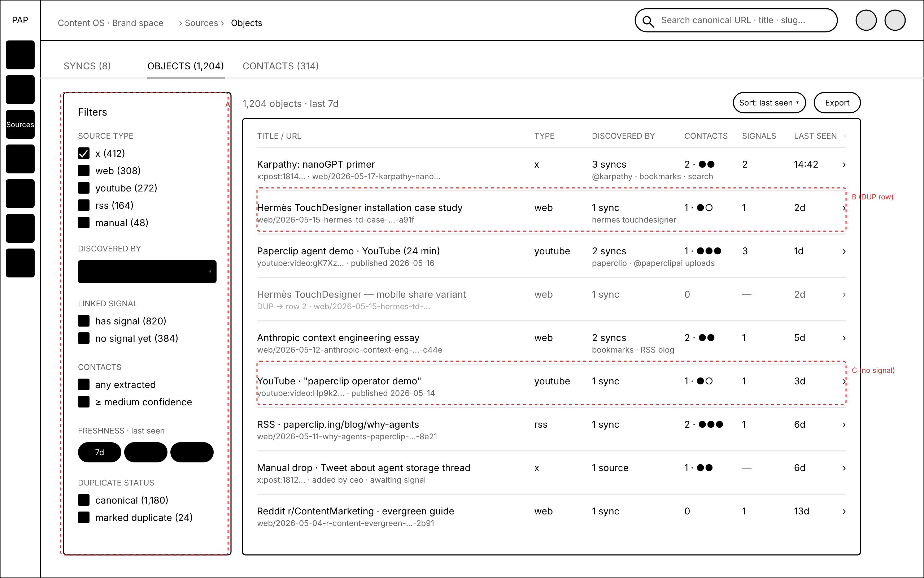Click the Export button

(837, 103)
